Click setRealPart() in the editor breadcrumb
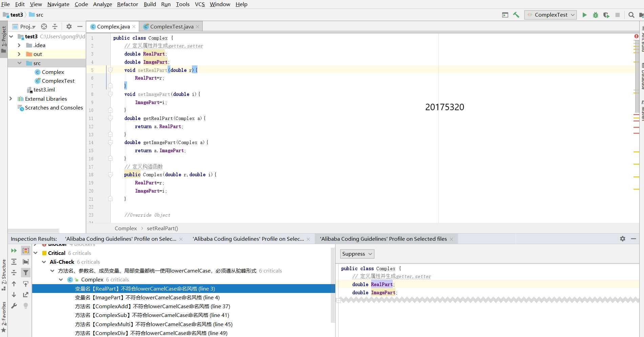This screenshot has width=644, height=337. coord(162,228)
